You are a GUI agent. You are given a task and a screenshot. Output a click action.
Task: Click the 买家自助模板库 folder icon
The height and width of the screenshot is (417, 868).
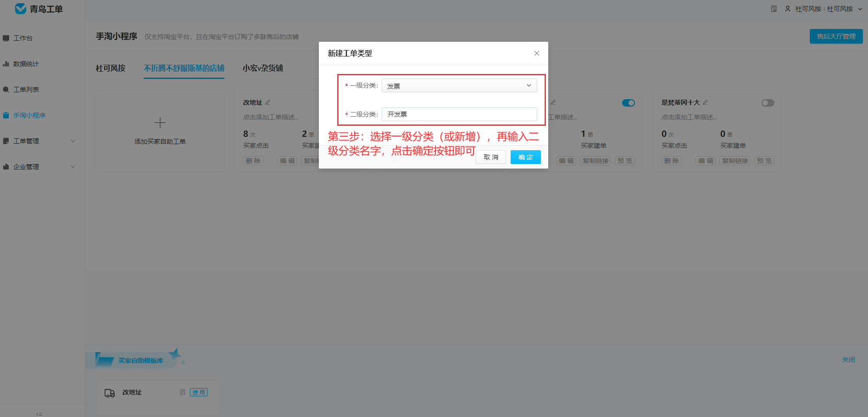(x=105, y=360)
